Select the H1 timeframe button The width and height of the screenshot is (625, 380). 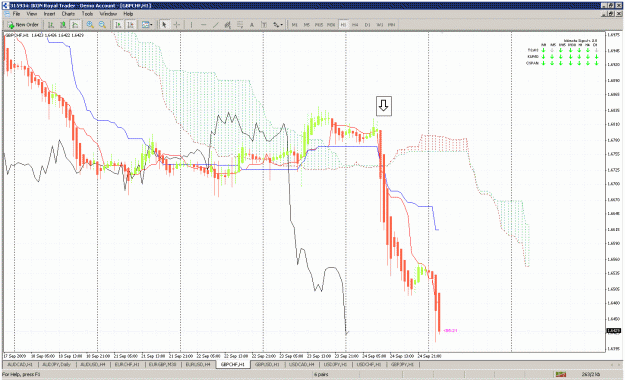(x=343, y=25)
